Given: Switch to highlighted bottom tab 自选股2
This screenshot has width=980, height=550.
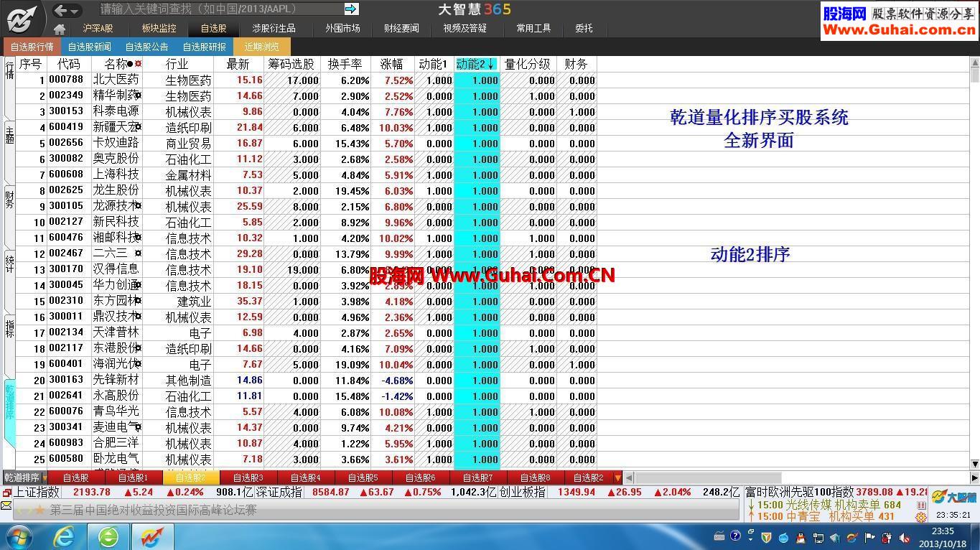Looking at the screenshot, I should click(190, 477).
